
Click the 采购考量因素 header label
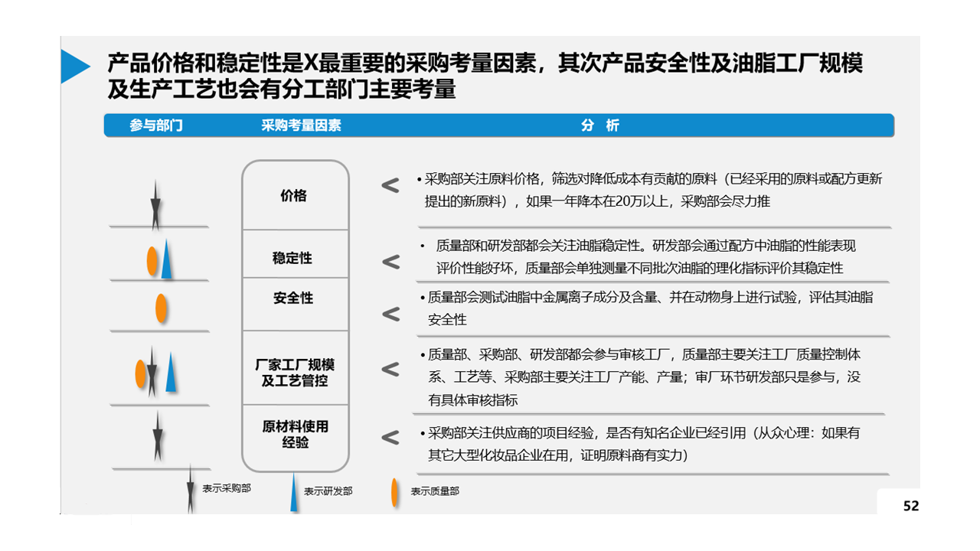[301, 126]
